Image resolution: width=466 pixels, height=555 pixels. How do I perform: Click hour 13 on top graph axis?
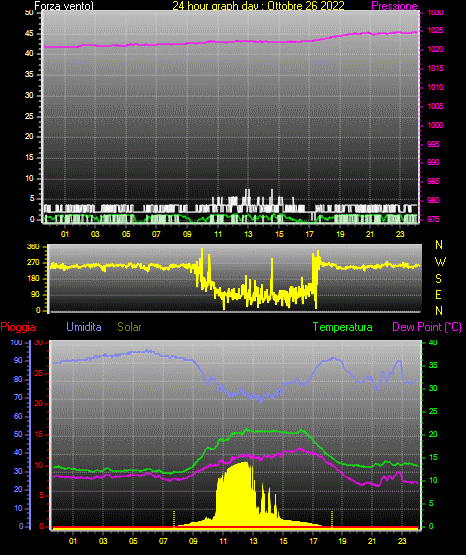248,234
